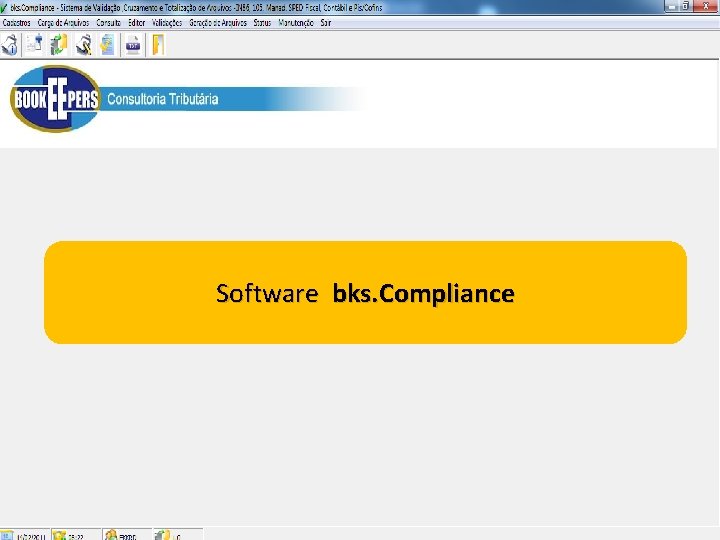This screenshot has width=720, height=540.
Task: Click the TXT file generation icon
Action: [133, 45]
